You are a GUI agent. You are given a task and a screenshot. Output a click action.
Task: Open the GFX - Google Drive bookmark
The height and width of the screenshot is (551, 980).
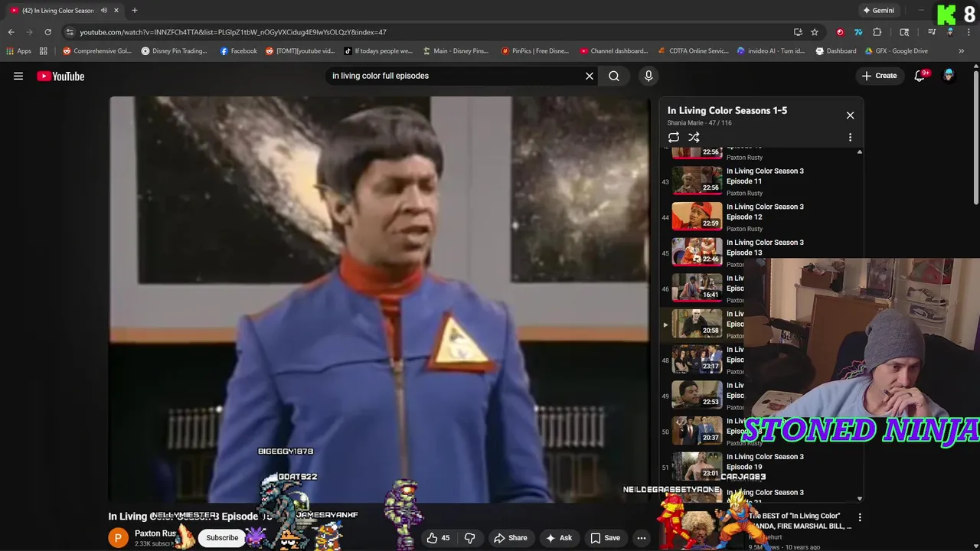pyautogui.click(x=897, y=51)
